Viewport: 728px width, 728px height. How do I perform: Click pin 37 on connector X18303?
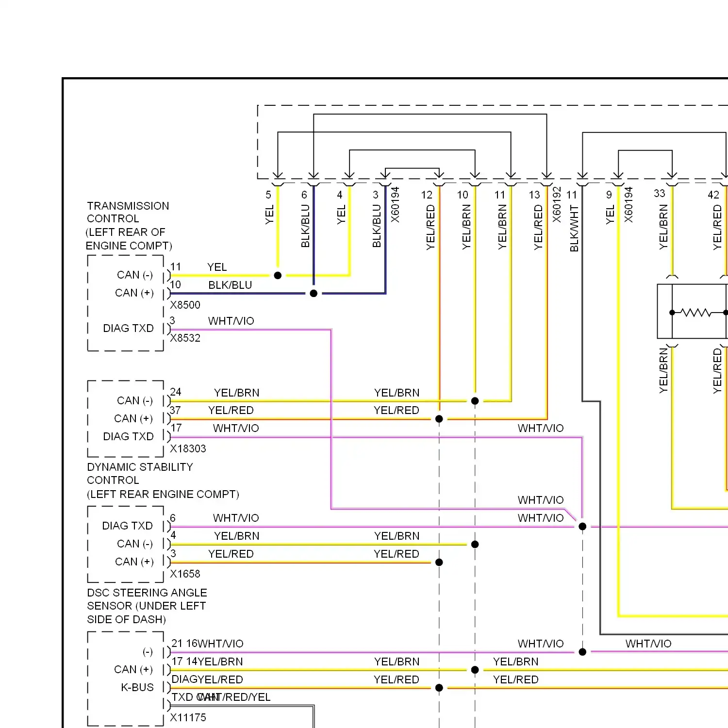click(175, 410)
